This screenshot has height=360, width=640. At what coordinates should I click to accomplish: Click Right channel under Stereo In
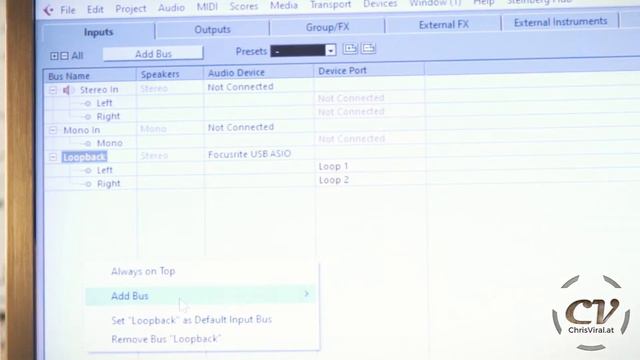click(x=108, y=116)
